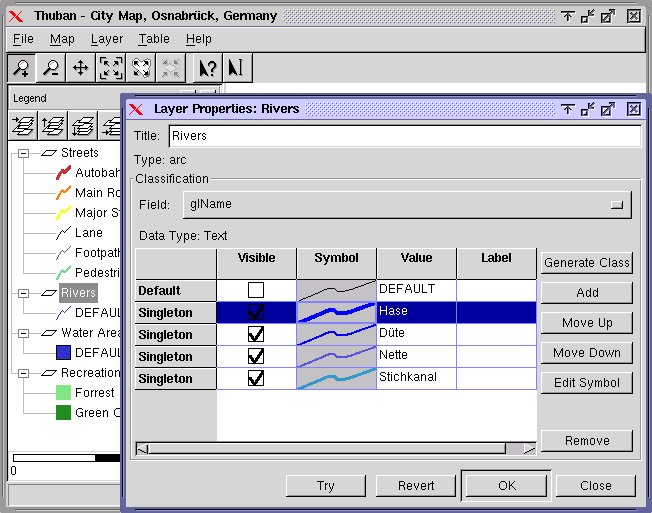Select the Zoom In tool
Image resolution: width=652 pixels, height=513 pixels.
click(22, 68)
